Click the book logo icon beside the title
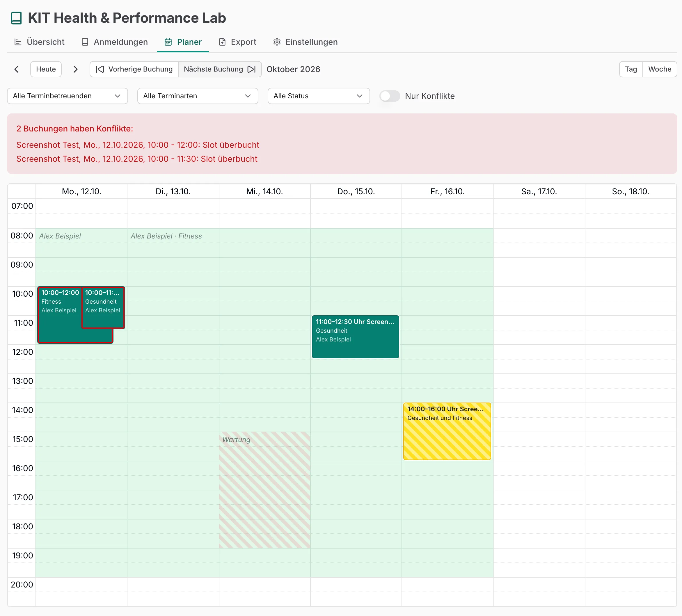The image size is (682, 616). [16, 18]
